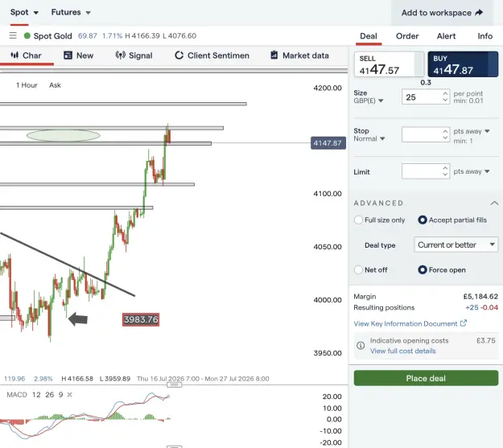Open the Client Sentiment tab
503x448 pixels.
click(x=212, y=55)
